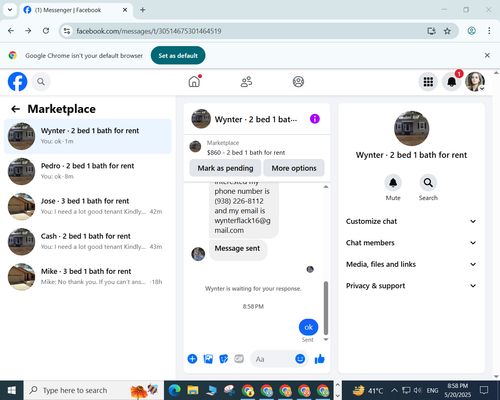The height and width of the screenshot is (400, 500).
Task: Go back using Marketplace back arrow
Action: (x=15, y=109)
